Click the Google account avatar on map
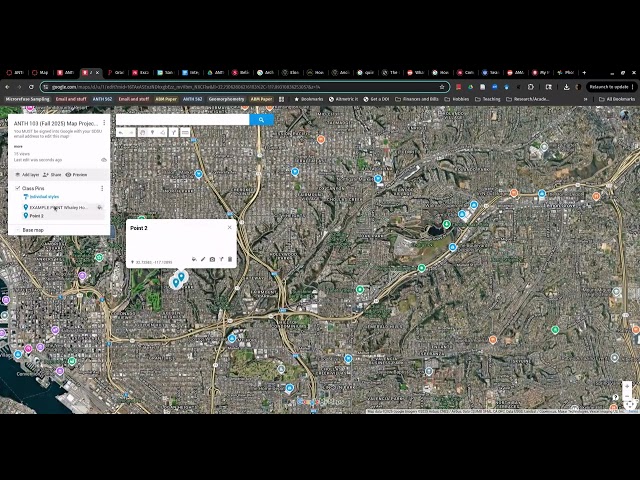This screenshot has height=480, width=640. coord(625,115)
